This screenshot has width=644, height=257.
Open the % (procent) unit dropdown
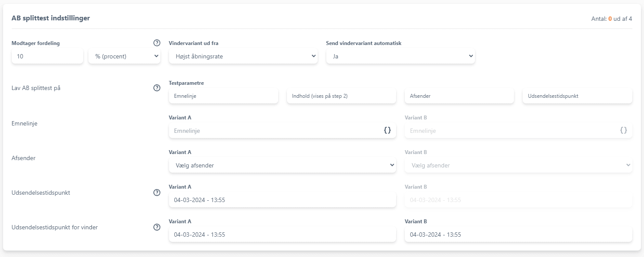click(124, 56)
